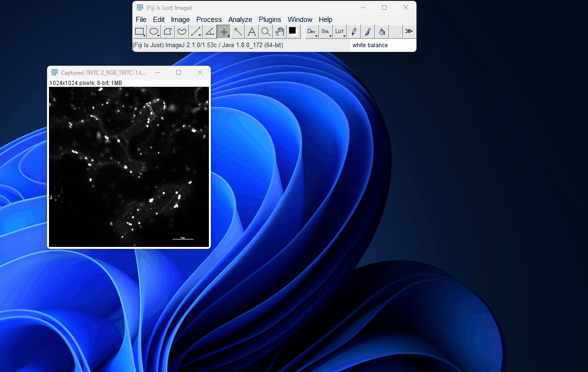Viewport: 588px width, 372px height.
Task: Open the Help menu
Action: click(325, 20)
